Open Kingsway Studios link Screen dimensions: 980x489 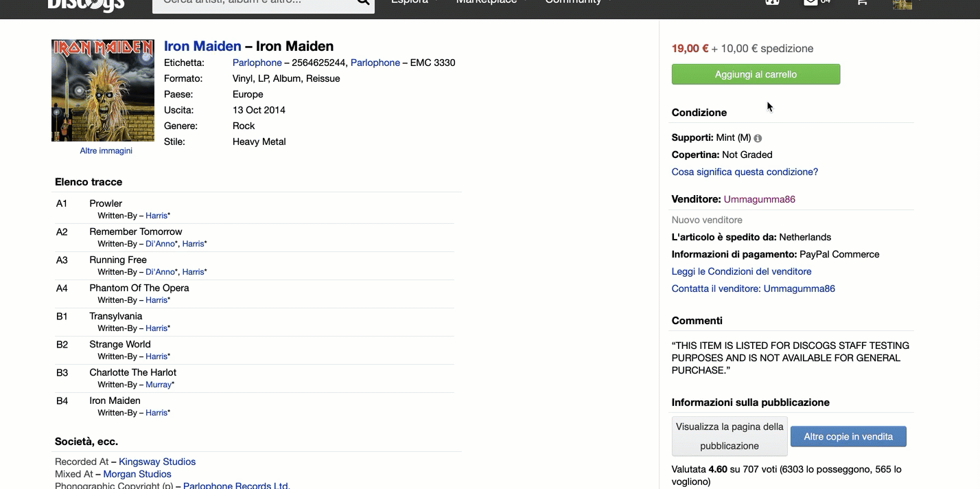[x=157, y=462]
